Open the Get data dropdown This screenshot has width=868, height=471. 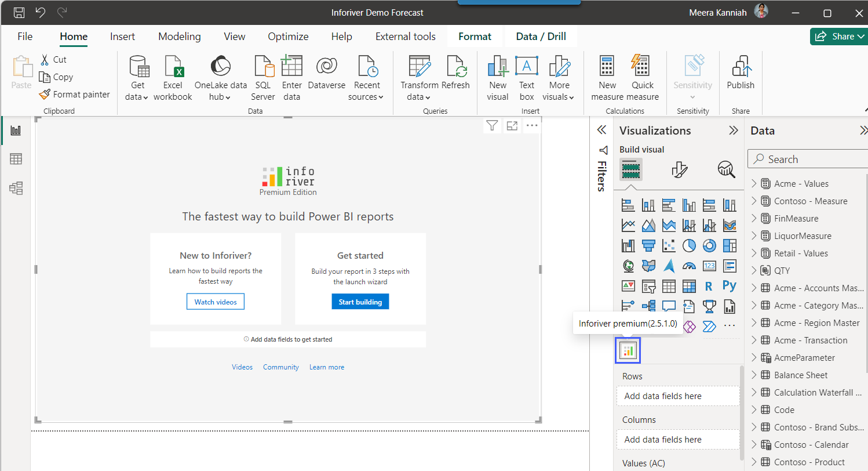pos(137,78)
